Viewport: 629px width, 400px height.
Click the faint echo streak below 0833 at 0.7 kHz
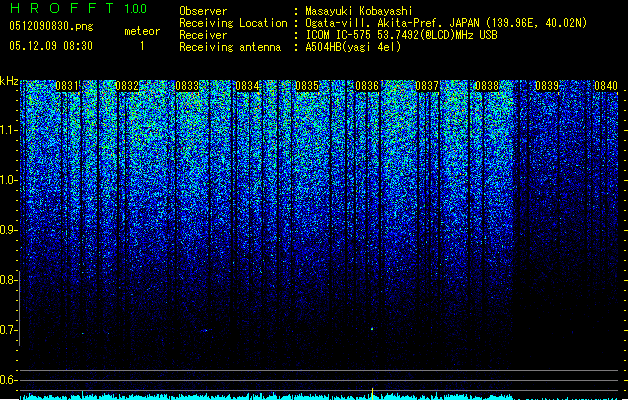coord(205,331)
